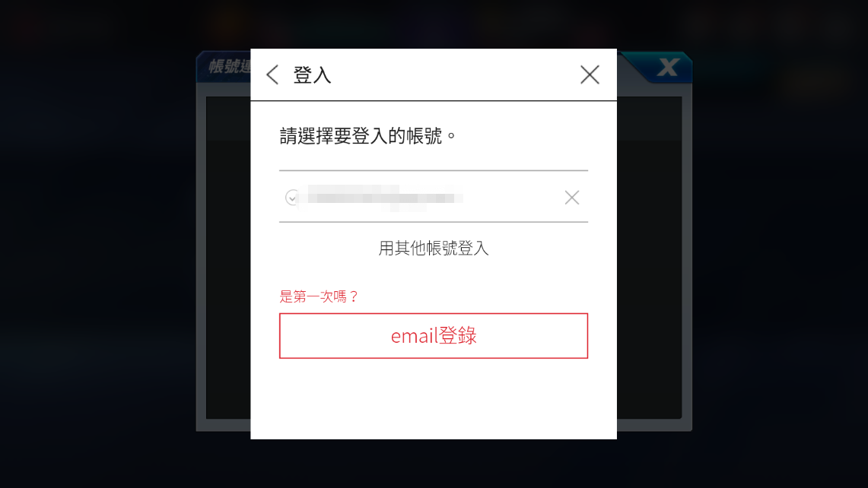The height and width of the screenshot is (488, 868).
Task: Delete the remembered account entry via the gray X
Action: tap(572, 198)
